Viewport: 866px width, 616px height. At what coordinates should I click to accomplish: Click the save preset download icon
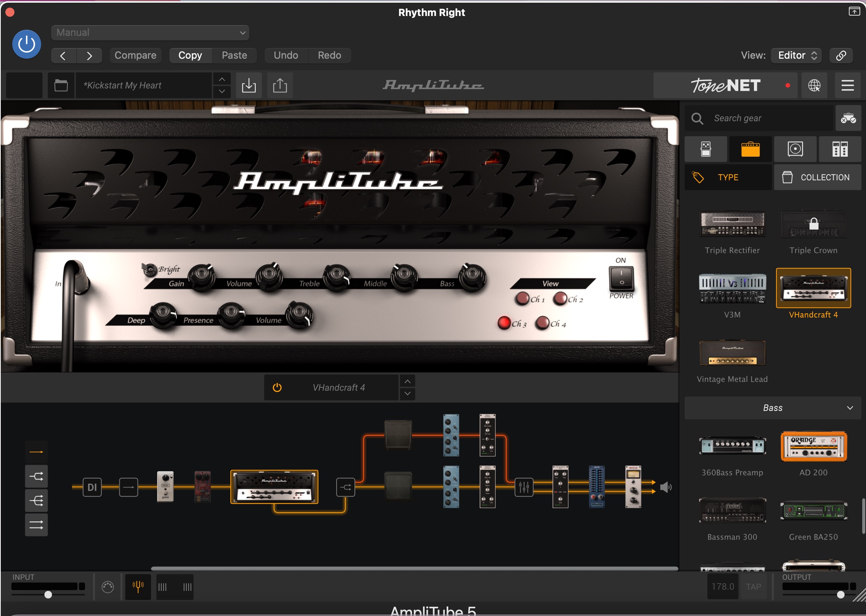coord(249,85)
